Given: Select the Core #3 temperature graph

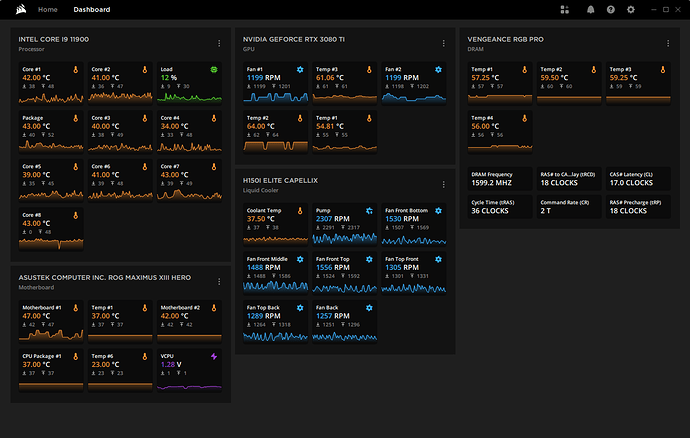Looking at the screenshot, I should (120, 146).
